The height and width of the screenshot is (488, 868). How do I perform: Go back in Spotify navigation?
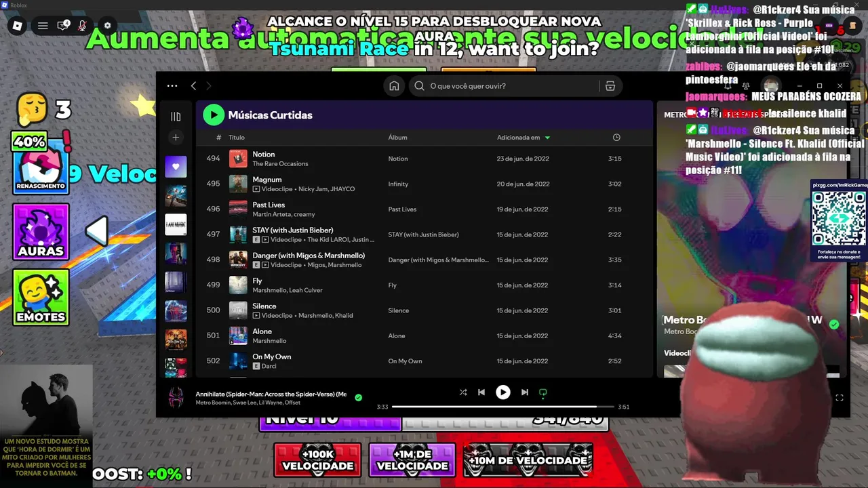pyautogui.click(x=193, y=86)
